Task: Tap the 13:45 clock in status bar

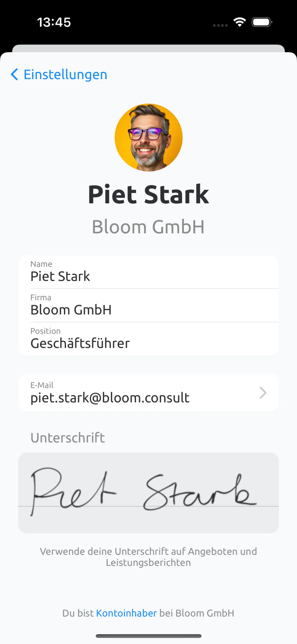Action: coord(54,22)
